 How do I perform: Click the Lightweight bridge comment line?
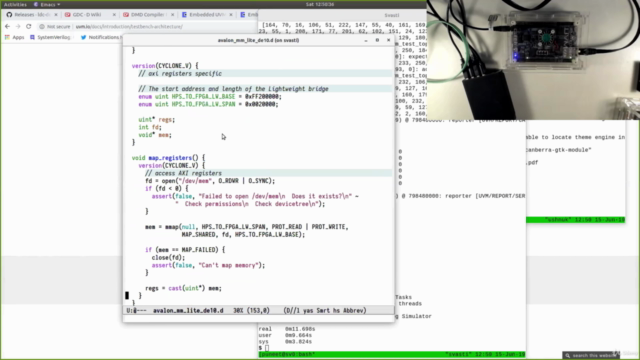tap(233, 89)
